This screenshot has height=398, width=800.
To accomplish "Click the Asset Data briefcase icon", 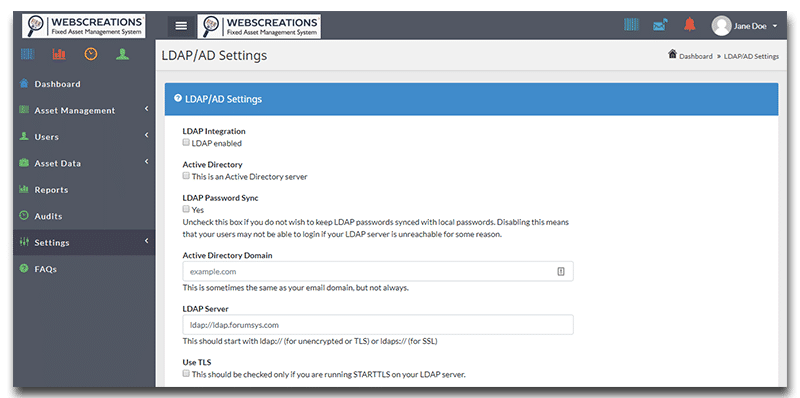I will 23,163.
